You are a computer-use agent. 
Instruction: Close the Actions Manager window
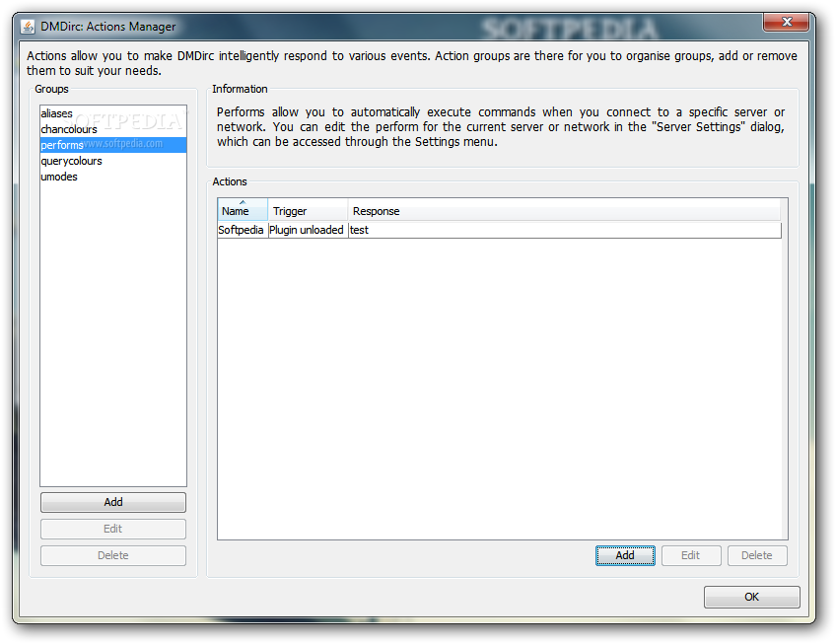[786, 22]
